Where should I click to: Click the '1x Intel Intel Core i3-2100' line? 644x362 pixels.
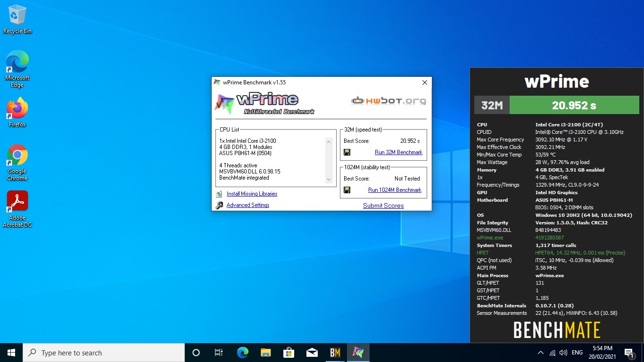pyautogui.click(x=248, y=141)
